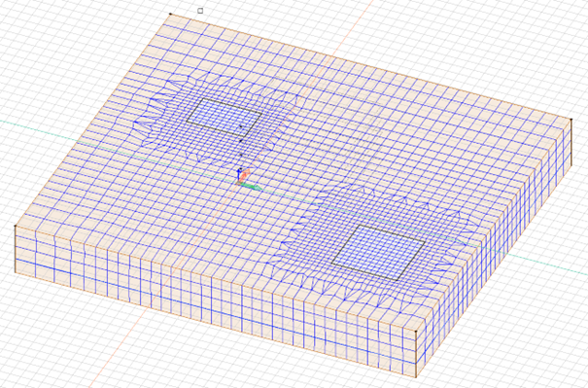Select the slab's right meshed side face

(494, 249)
